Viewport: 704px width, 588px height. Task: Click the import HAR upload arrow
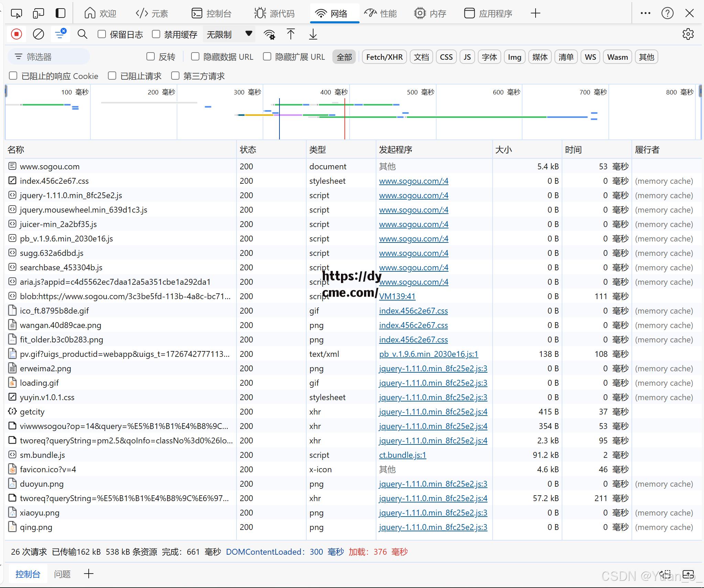click(x=290, y=34)
